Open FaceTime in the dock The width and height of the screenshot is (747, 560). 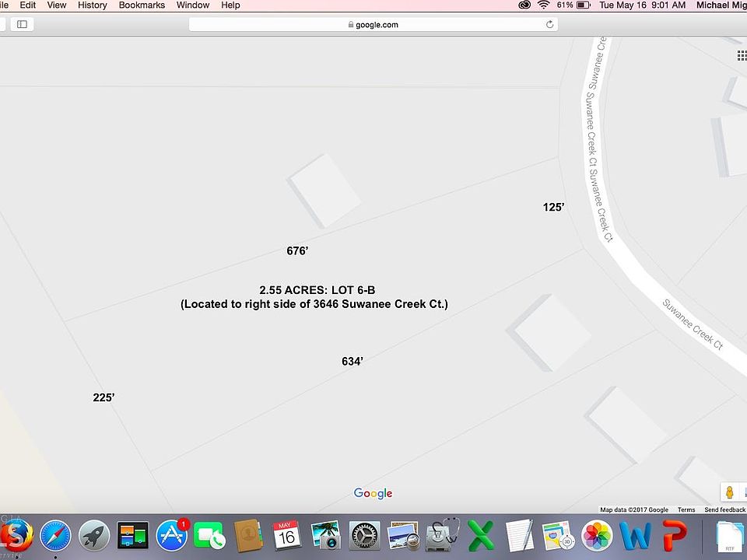pos(209,536)
